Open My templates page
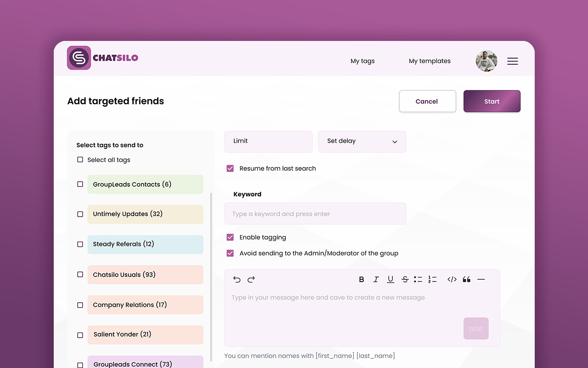 430,61
